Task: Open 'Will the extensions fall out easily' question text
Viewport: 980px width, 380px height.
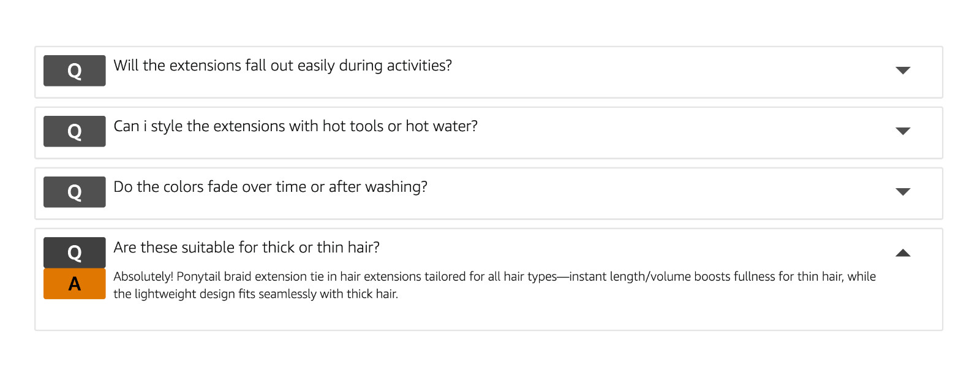Action: click(282, 66)
